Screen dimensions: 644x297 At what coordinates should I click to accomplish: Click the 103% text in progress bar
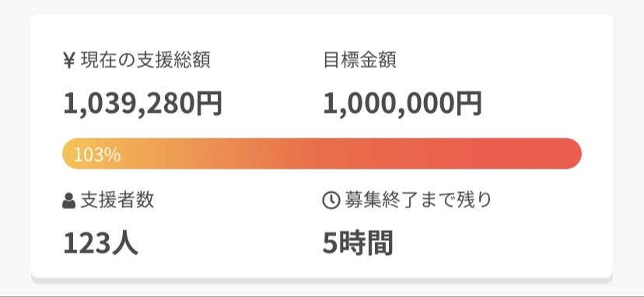click(x=97, y=155)
